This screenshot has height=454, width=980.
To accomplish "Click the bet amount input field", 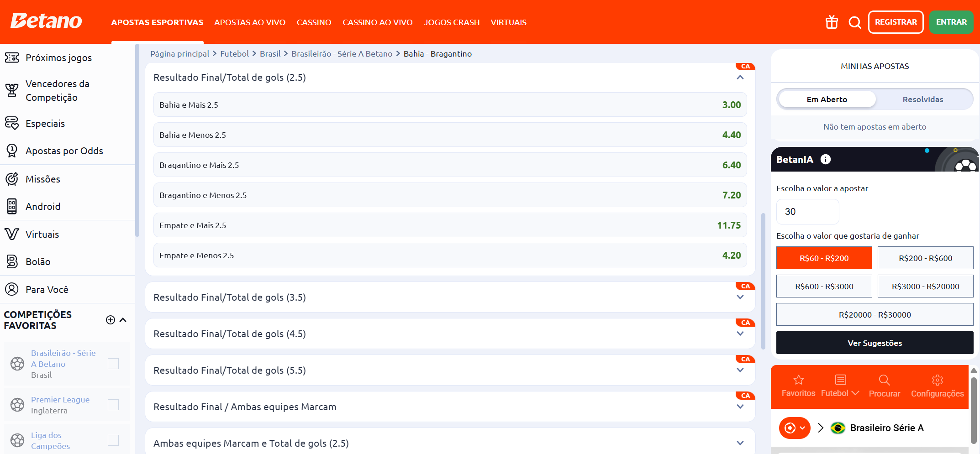I will (807, 212).
